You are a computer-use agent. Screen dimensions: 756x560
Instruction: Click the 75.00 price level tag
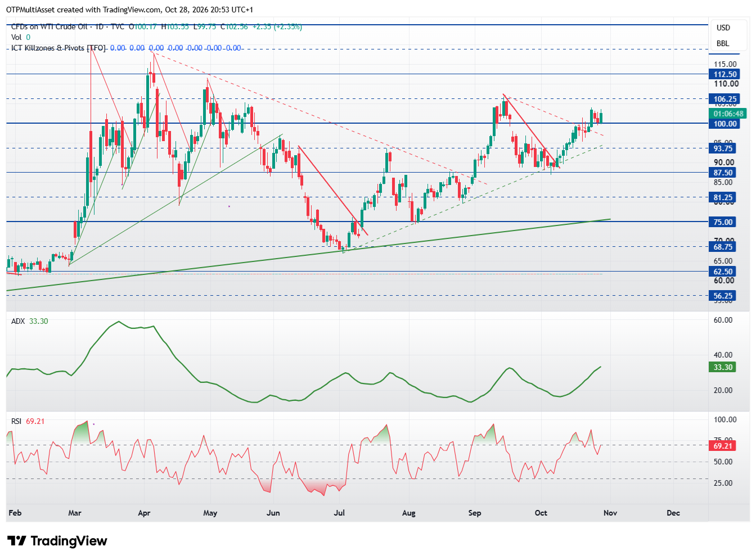(x=723, y=222)
